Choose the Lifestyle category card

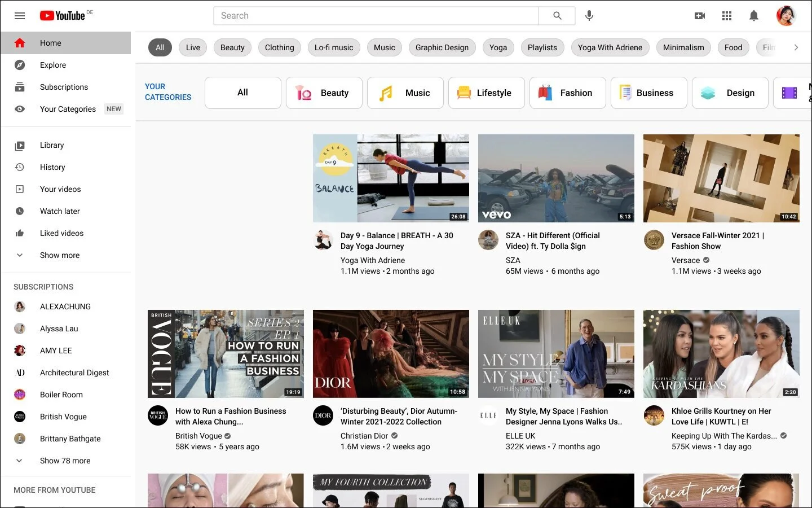pos(487,93)
